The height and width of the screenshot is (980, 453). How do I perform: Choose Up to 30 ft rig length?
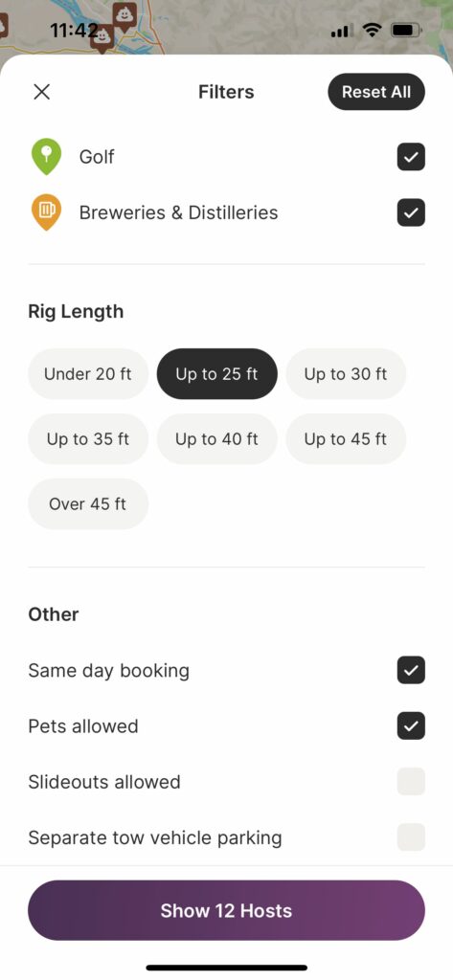pyautogui.click(x=346, y=374)
